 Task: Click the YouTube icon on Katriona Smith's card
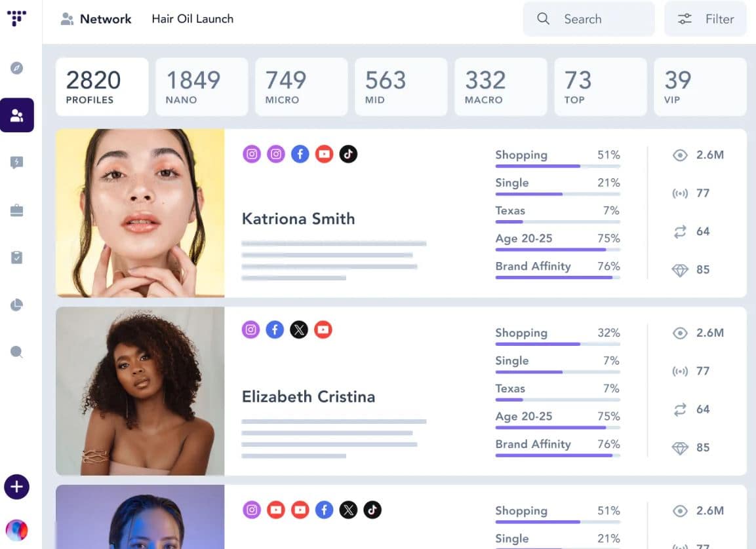[x=324, y=154]
